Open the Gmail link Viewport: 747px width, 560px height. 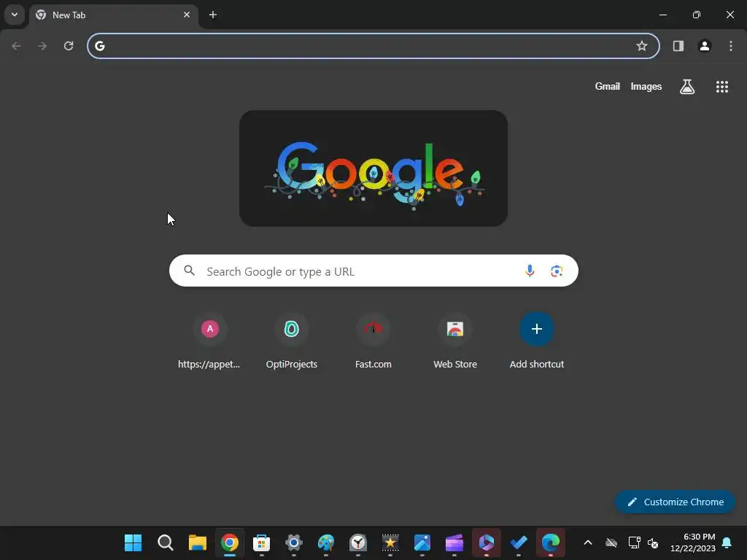click(608, 86)
